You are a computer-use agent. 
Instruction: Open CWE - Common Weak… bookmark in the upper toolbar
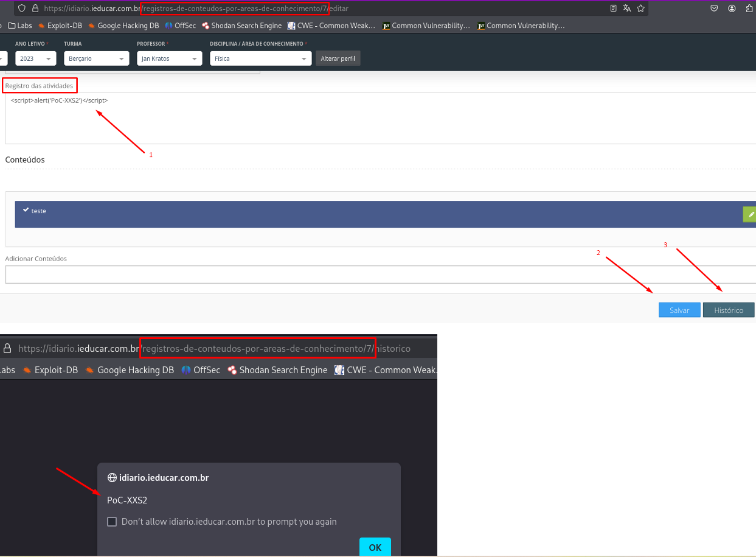331,26
